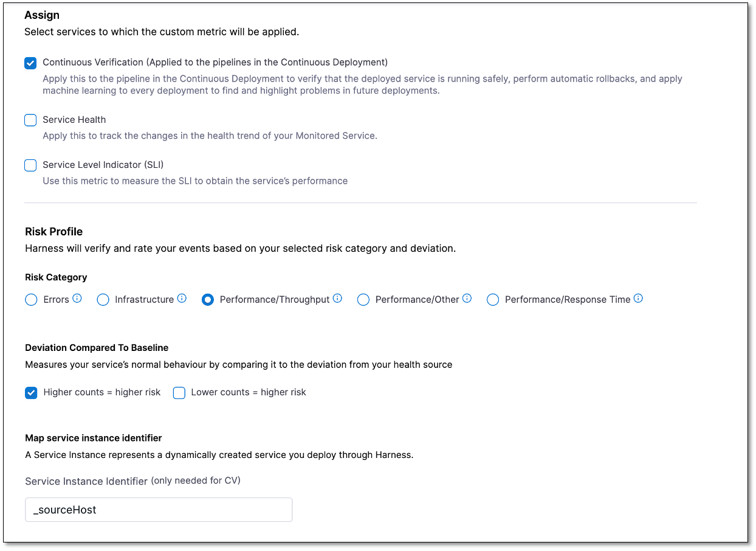756x551 pixels.
Task: Choose Performance/Other as risk category
Action: pos(363,299)
